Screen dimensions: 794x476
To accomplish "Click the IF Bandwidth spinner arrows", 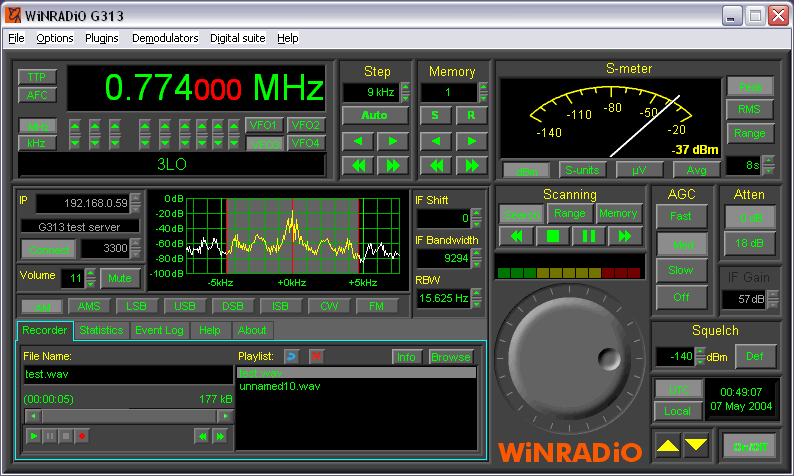I will tap(477, 258).
